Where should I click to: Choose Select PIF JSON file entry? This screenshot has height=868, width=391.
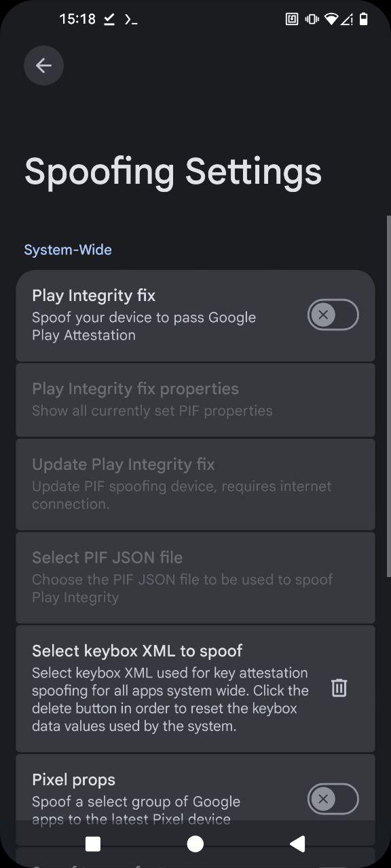pos(195,578)
